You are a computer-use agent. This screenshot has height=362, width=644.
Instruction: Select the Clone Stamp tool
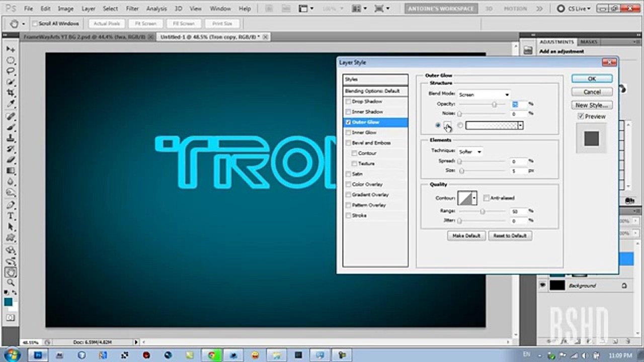click(x=11, y=139)
